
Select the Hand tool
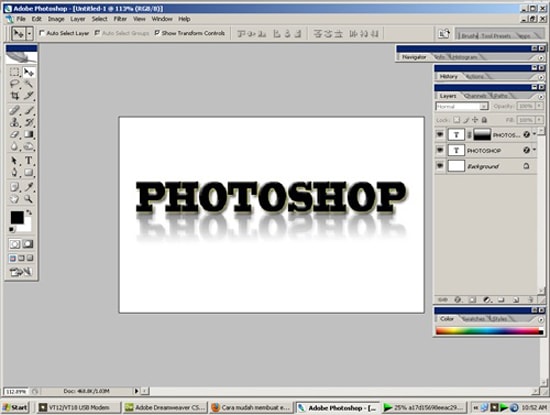click(x=14, y=199)
